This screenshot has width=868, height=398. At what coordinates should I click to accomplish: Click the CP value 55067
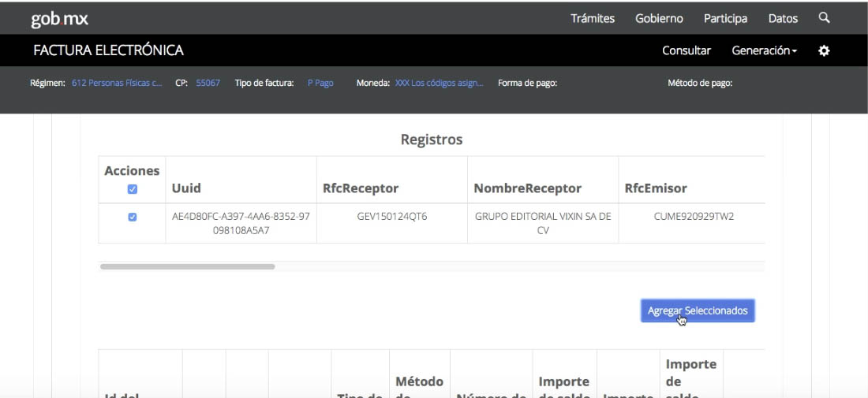click(x=208, y=83)
